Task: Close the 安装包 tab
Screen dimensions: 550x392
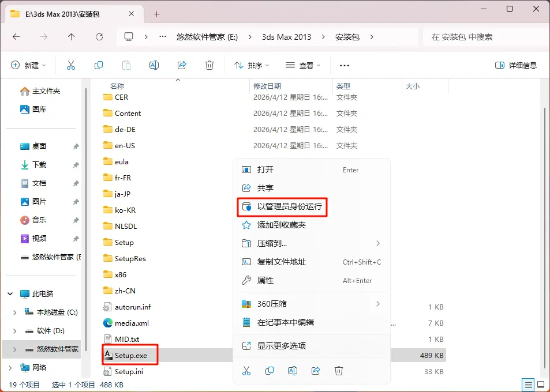Action: pyautogui.click(x=131, y=14)
